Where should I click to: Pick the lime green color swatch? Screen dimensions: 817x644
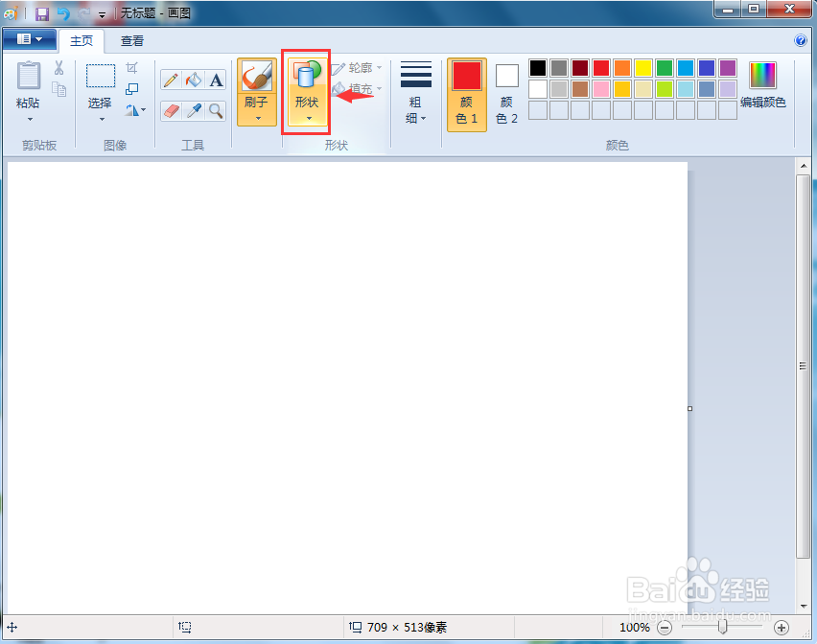665,89
